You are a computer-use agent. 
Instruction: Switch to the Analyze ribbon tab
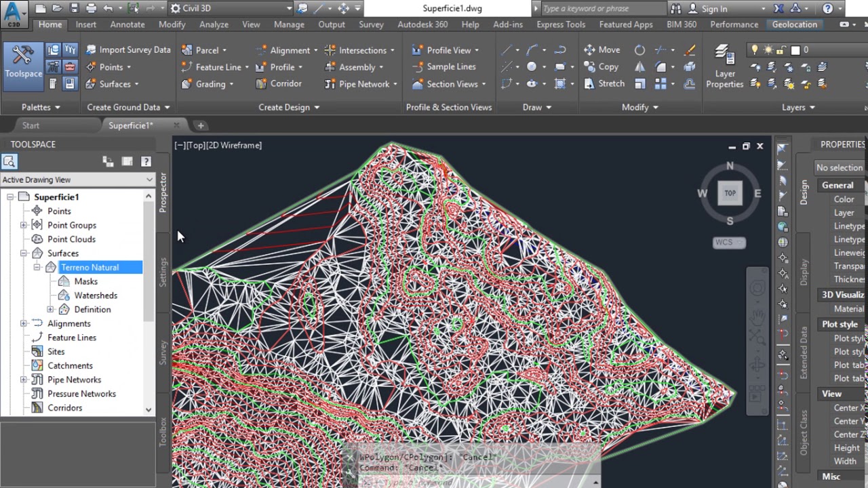tap(214, 24)
